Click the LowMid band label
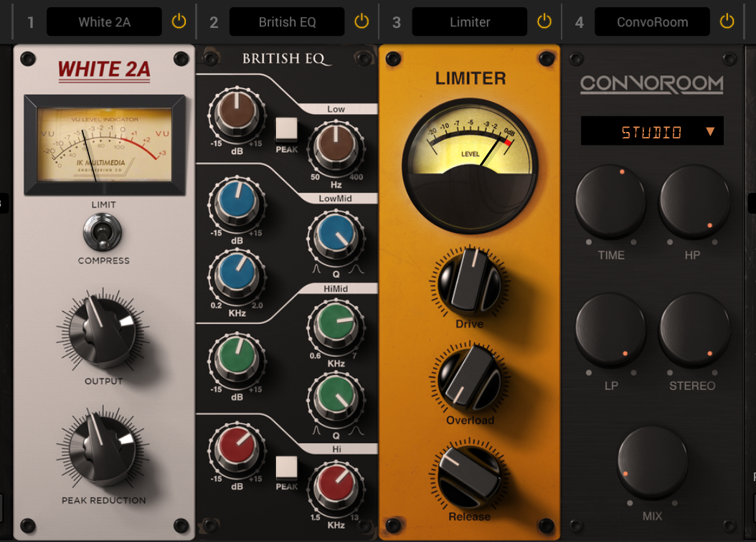756x542 pixels. (335, 198)
